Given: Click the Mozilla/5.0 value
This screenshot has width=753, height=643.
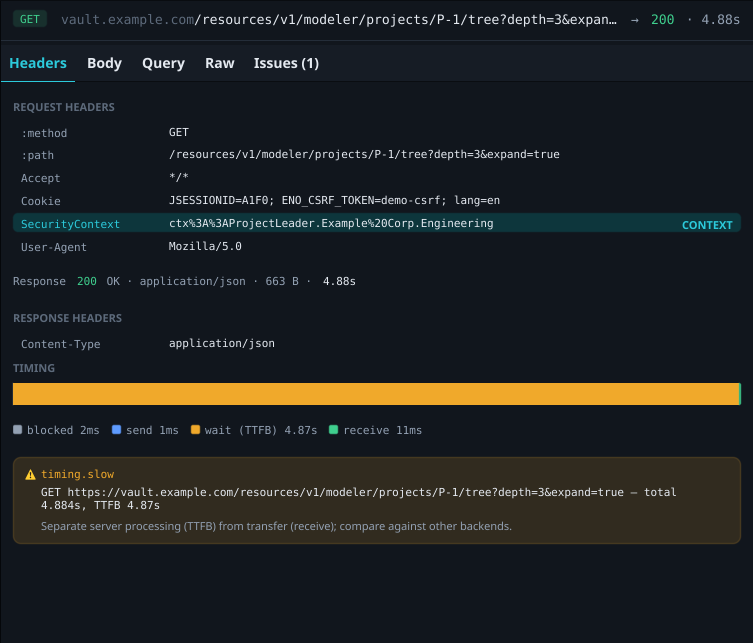Looking at the screenshot, I should point(205,246).
